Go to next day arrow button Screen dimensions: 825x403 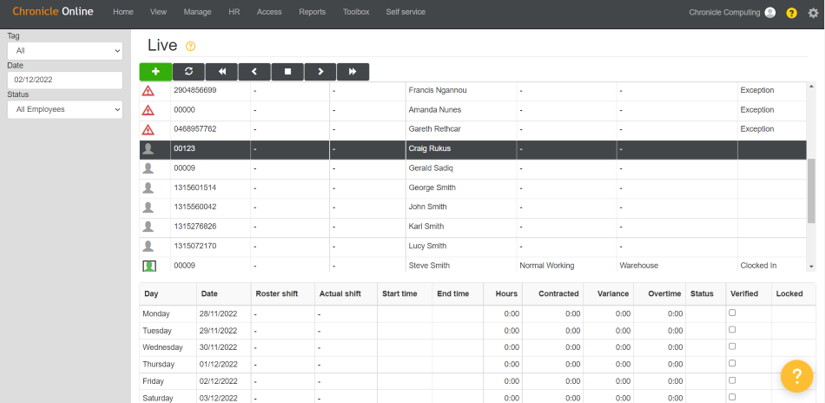tap(320, 72)
